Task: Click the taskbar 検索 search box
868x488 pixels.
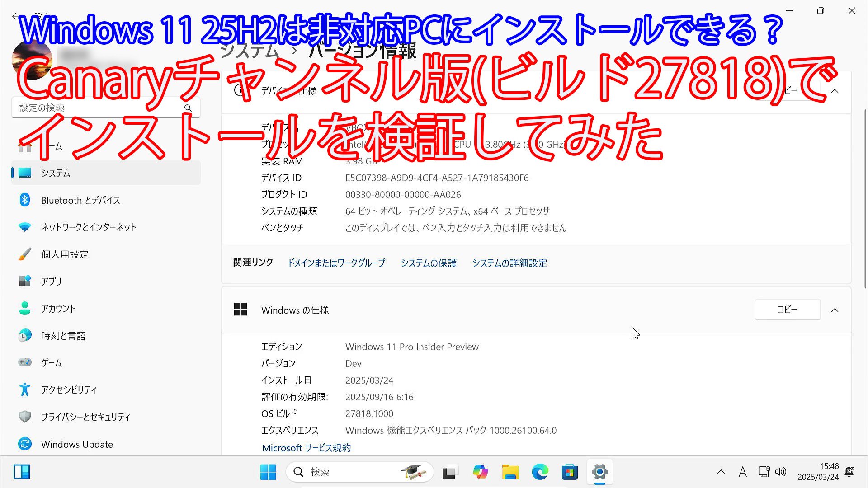Action: click(360, 472)
